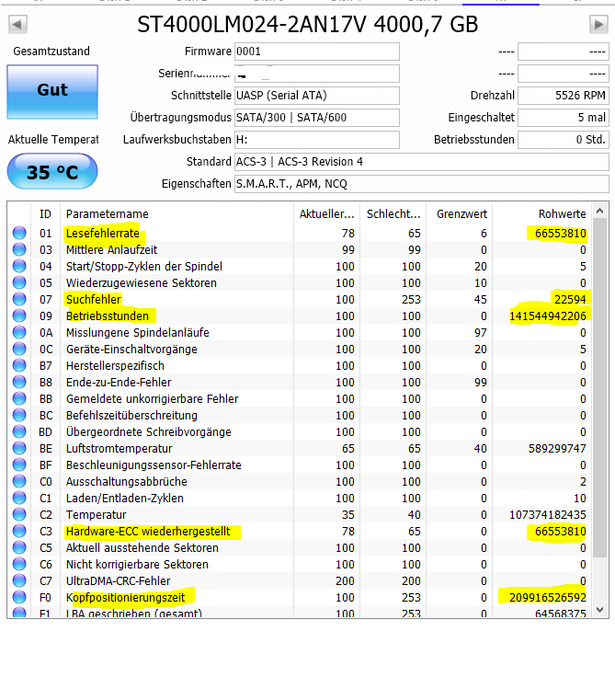Select the Suchfehler parameter name

(93, 299)
